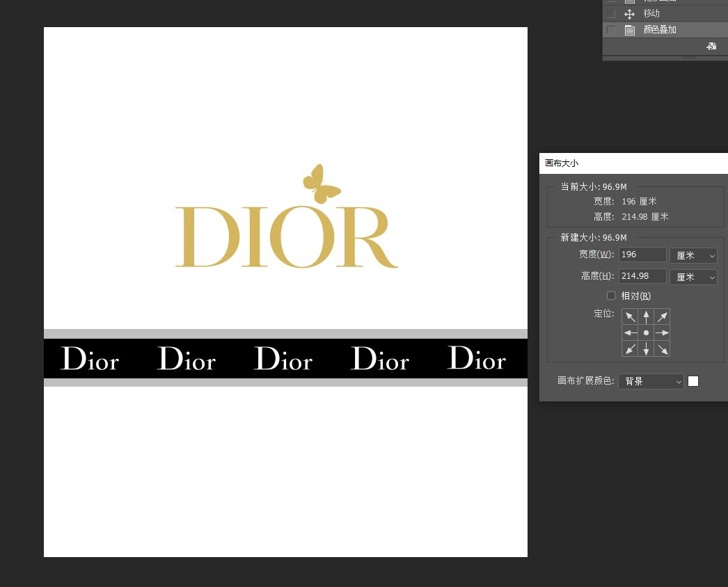Image resolution: width=728 pixels, height=587 pixels.
Task: Click the 画布大小 dialog title bar
Action: pyautogui.click(x=633, y=163)
